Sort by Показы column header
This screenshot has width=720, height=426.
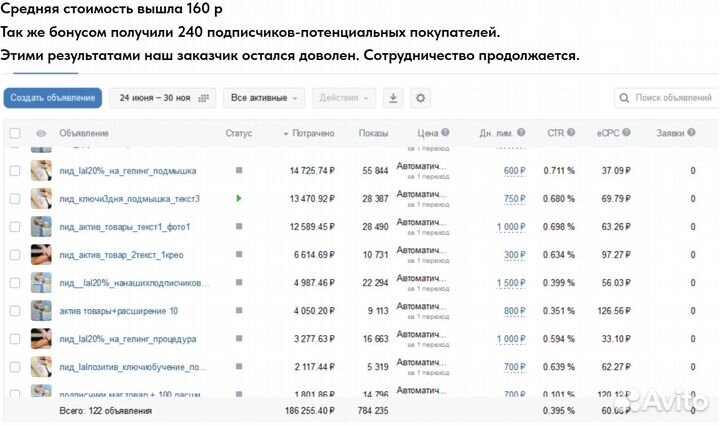[x=373, y=133]
